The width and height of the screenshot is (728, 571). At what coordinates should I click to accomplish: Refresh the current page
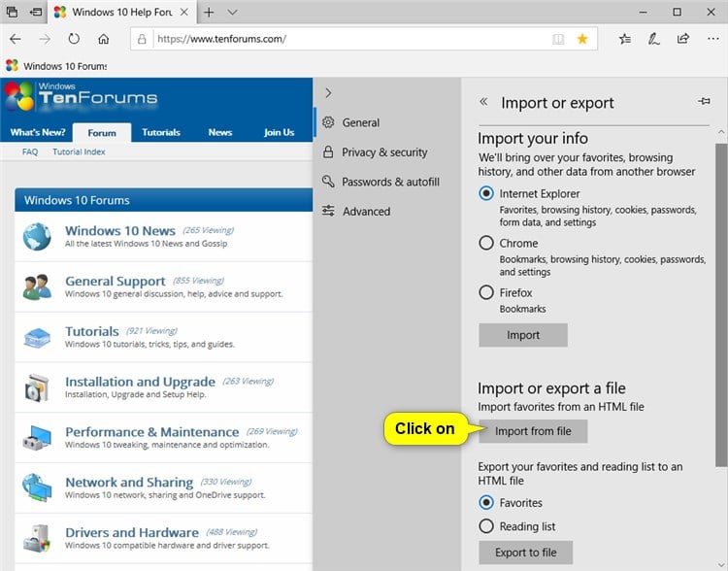(74, 39)
